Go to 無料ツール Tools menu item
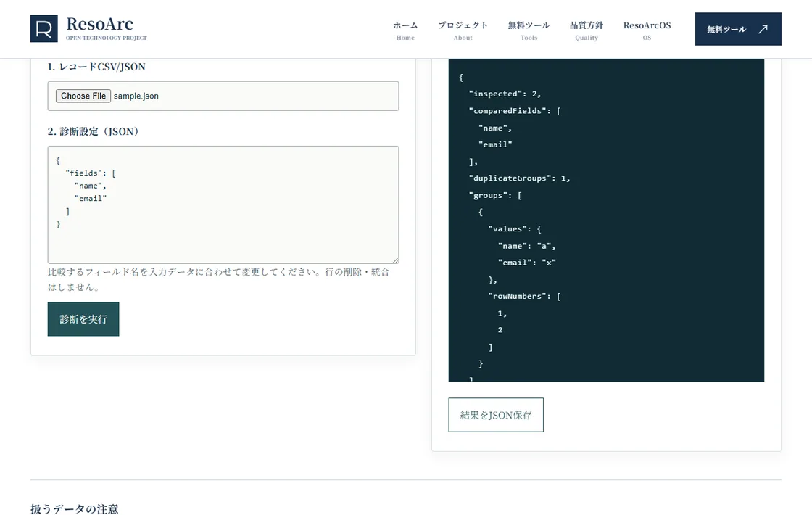Image resolution: width=812 pixels, height=515 pixels. 529,30
